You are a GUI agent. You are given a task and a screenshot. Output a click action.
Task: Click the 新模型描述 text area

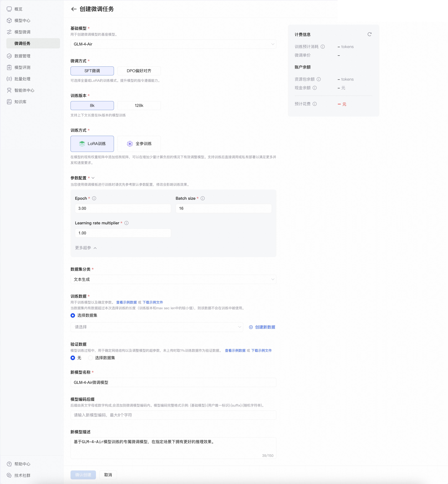point(173,448)
